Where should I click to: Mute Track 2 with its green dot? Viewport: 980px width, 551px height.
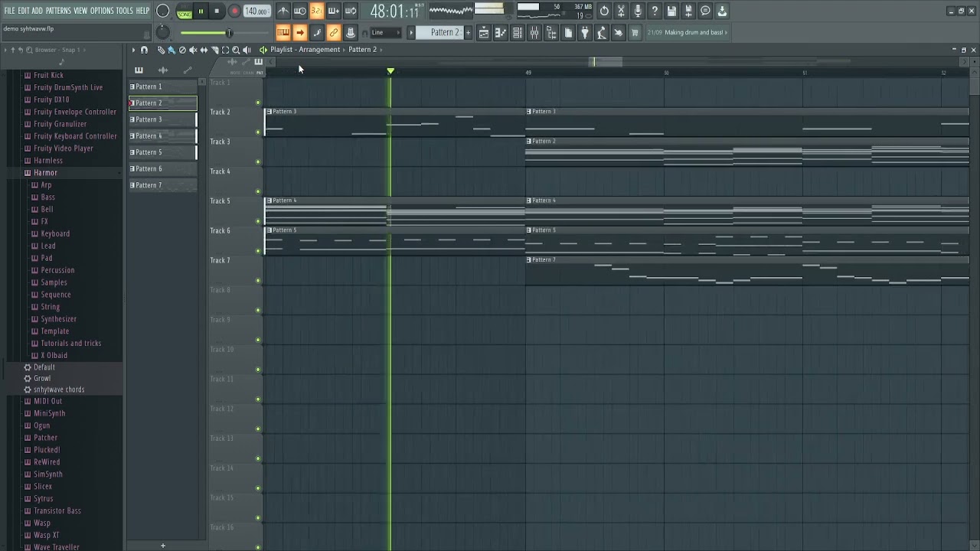258,132
